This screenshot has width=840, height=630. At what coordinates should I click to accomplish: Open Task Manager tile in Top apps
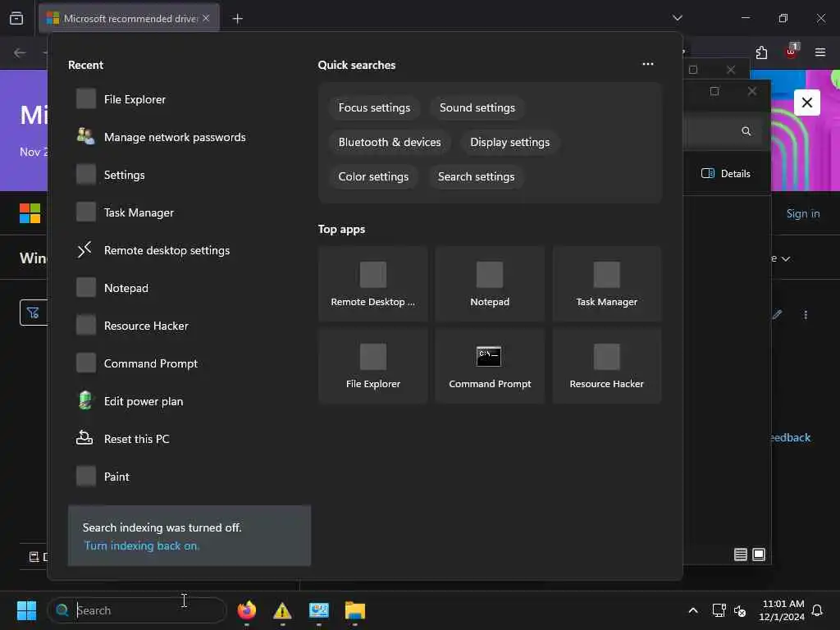pos(606,284)
